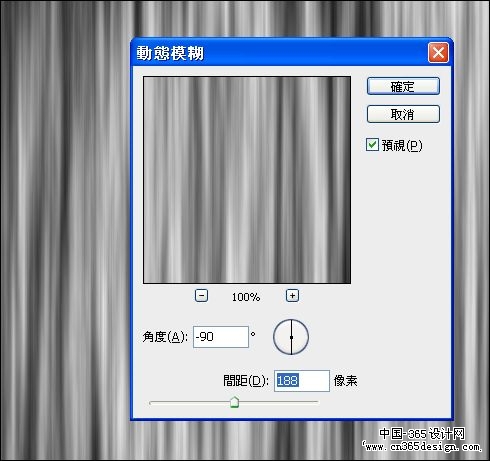
Task: Zoom in the preview with plus icon
Action: (x=292, y=296)
